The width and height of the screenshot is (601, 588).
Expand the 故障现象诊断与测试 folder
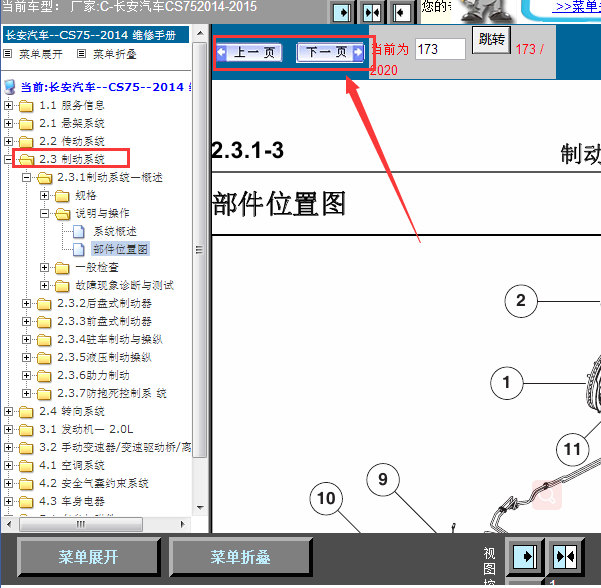pyautogui.click(x=44, y=286)
